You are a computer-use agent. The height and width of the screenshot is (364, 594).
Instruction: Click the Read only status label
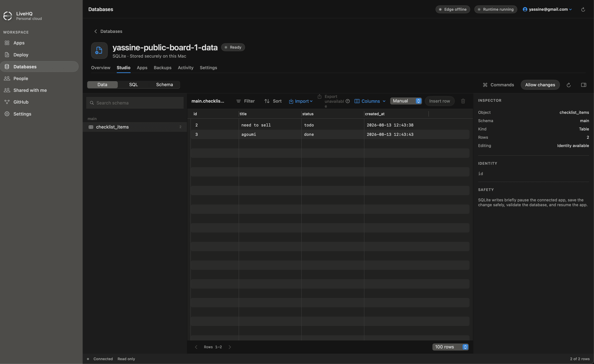pos(126,359)
